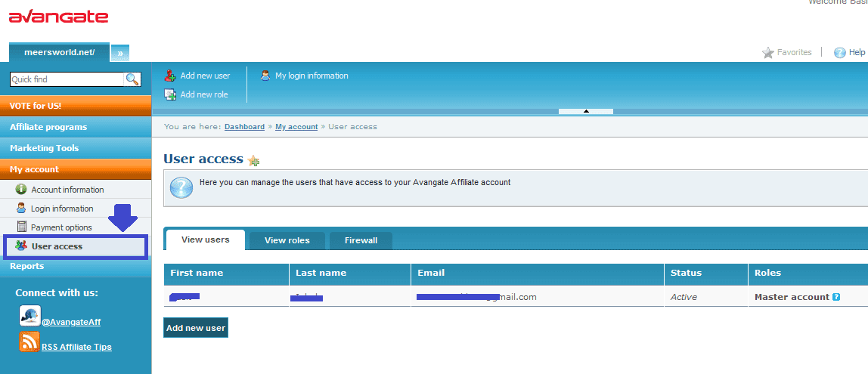Expand the Reports section

click(x=76, y=266)
